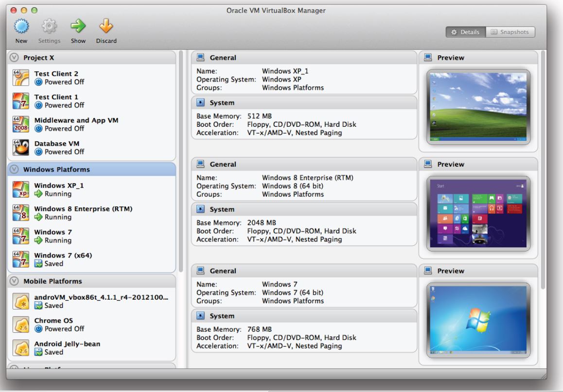
Task: Click the Preview monitor icon above Windows 8 thumbnail
Action: tap(428, 164)
